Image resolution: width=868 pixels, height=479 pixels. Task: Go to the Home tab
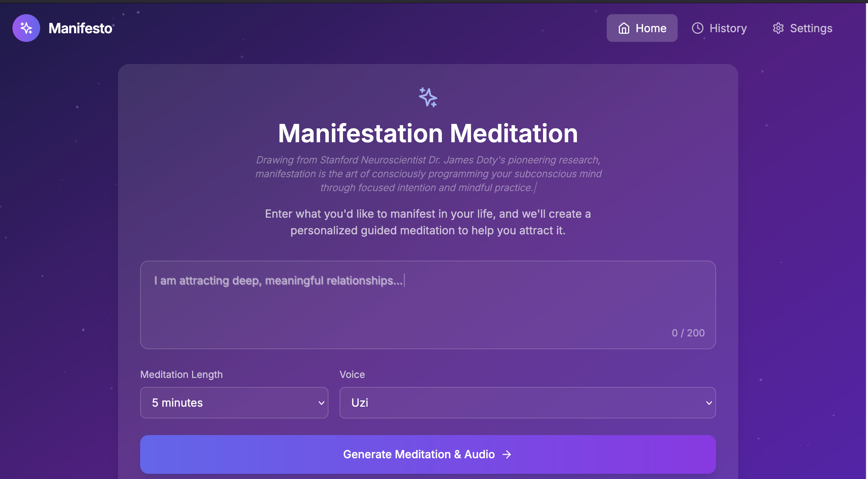point(642,28)
